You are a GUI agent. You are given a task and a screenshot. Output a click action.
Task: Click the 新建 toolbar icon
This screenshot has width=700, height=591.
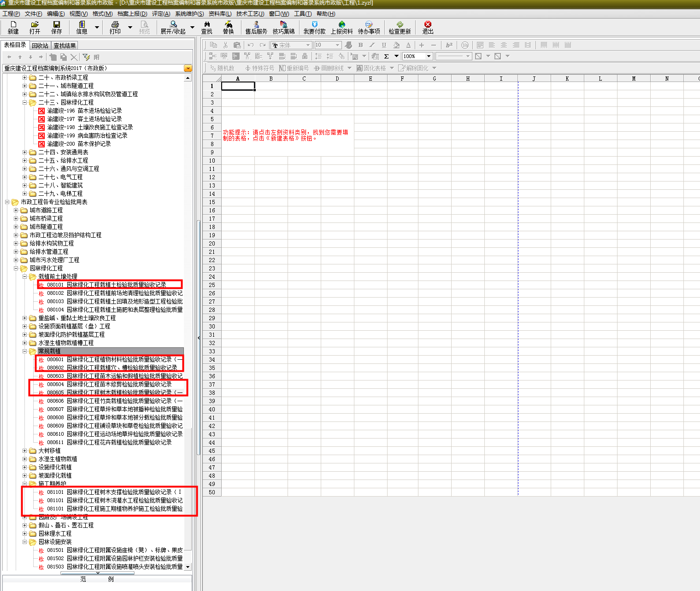(x=13, y=27)
